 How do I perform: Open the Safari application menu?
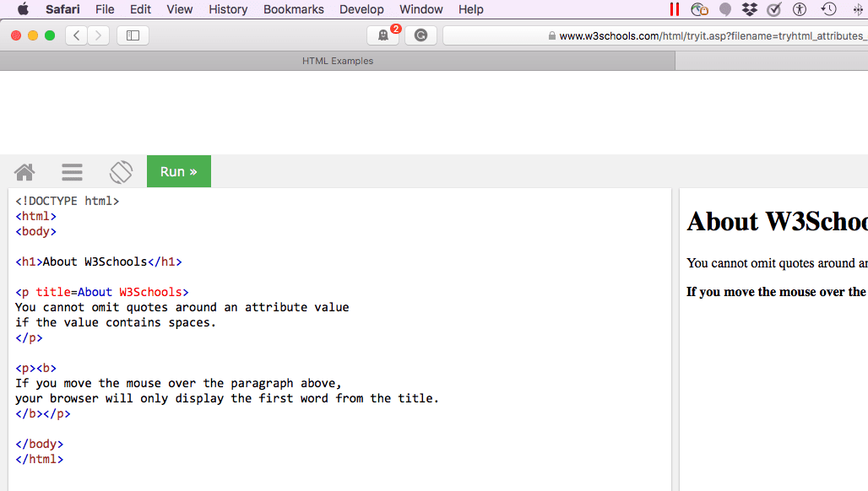pyautogui.click(x=62, y=9)
